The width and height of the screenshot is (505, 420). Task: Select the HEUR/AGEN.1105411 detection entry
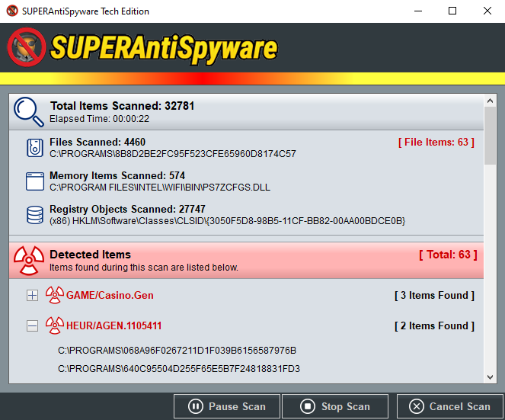click(x=113, y=326)
